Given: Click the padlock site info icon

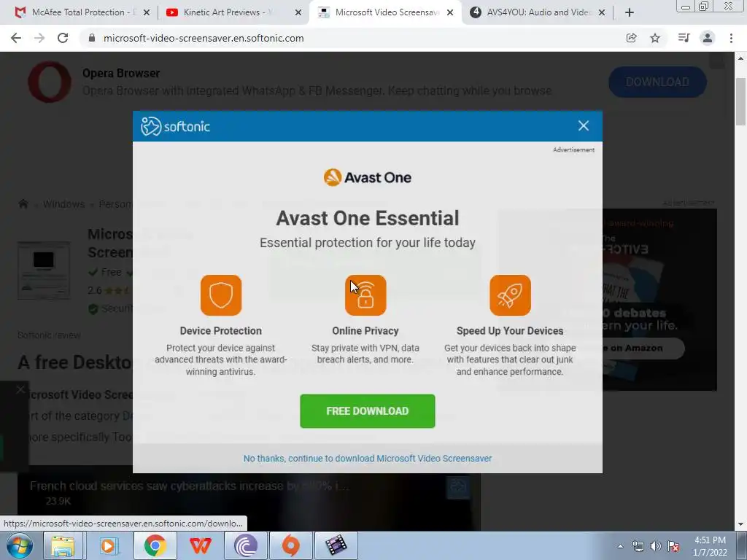Looking at the screenshot, I should coord(92,38).
